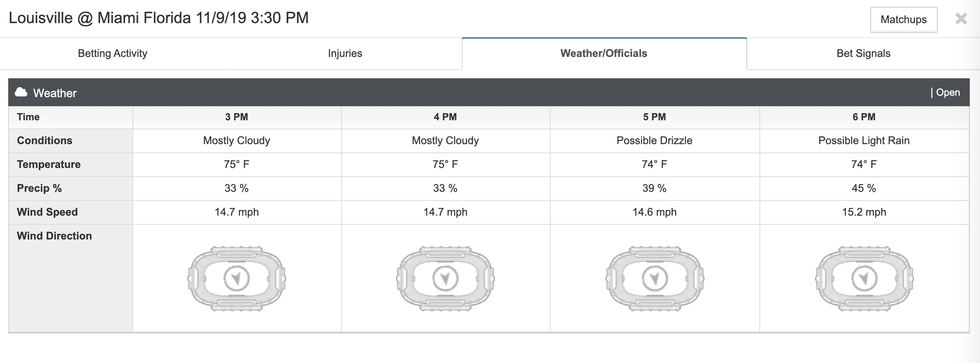Open the Bet Signals tab
The image size is (980, 363).
coord(863,53)
